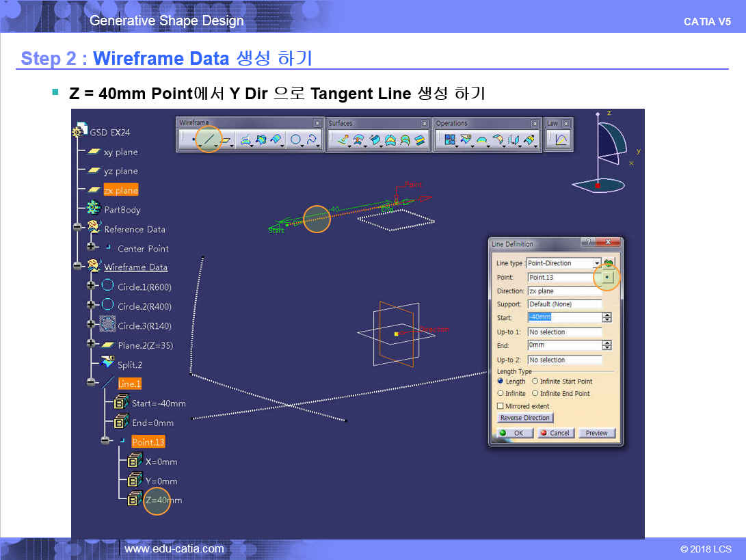Image resolution: width=746 pixels, height=560 pixels.
Task: Select zx plane in the specification tree
Action: click(120, 190)
